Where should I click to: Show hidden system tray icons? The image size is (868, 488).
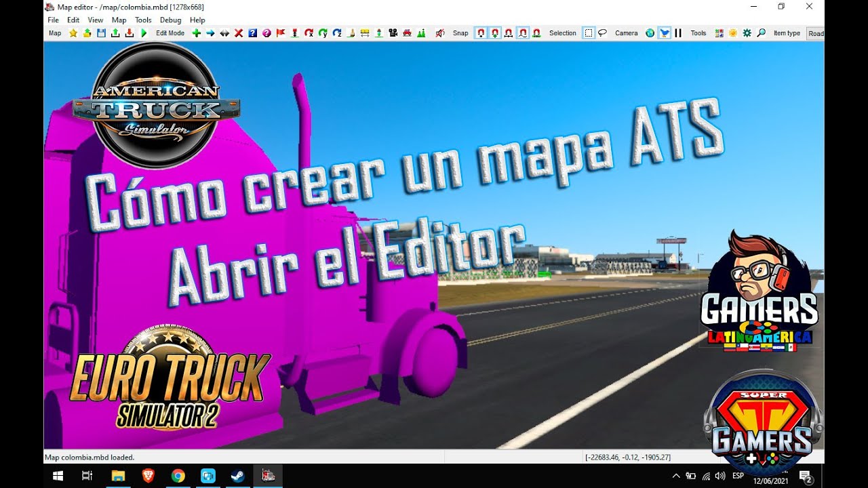pos(676,476)
